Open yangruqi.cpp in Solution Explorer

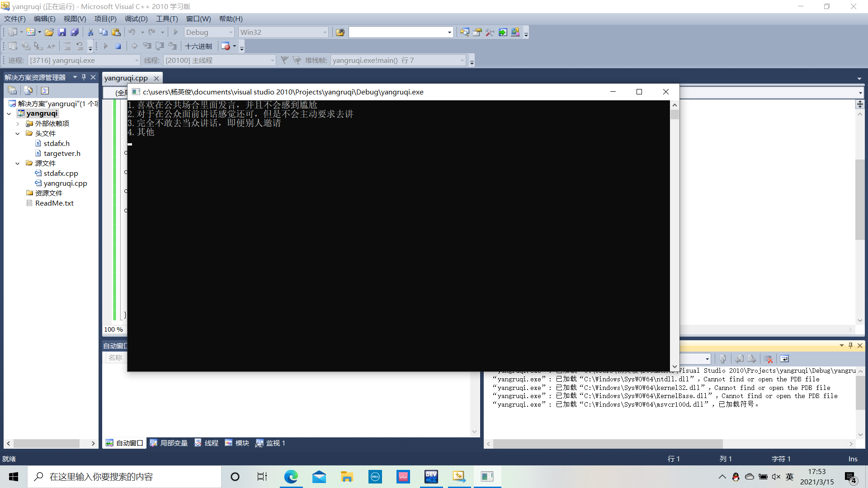tap(65, 183)
